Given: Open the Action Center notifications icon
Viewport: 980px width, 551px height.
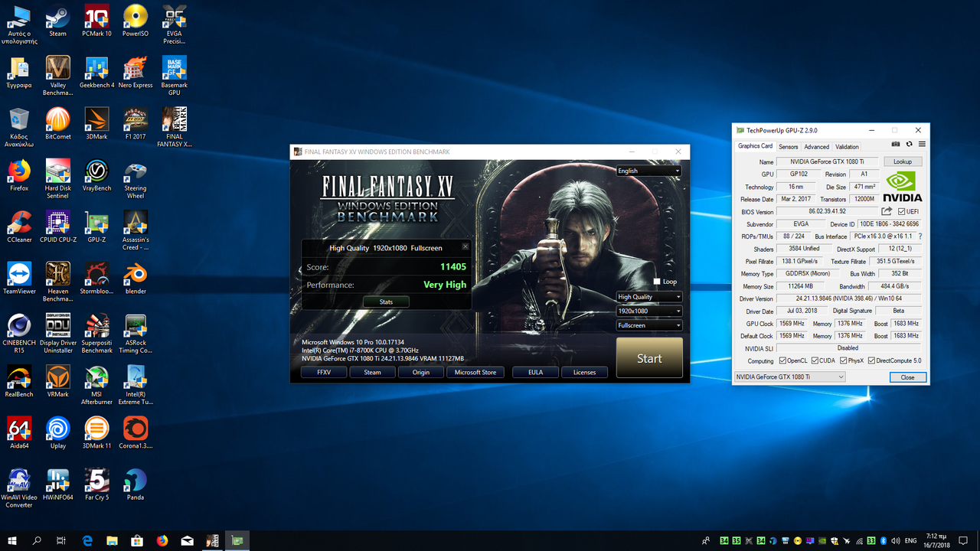Looking at the screenshot, I should coord(964,540).
